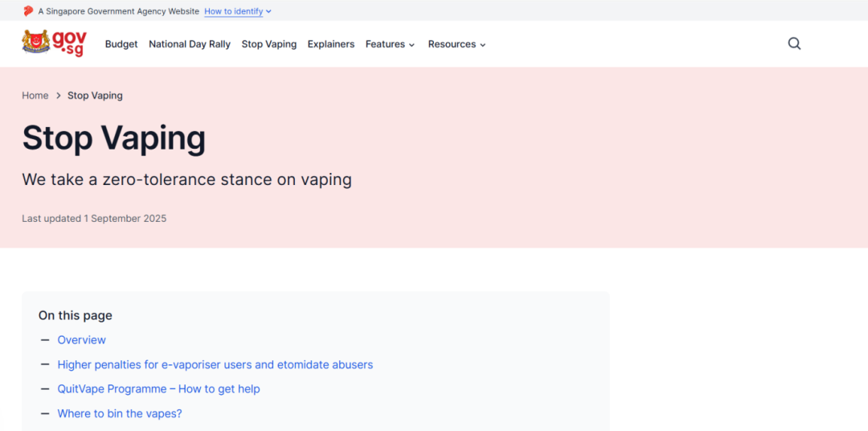Go to Budget in the navigation bar
Image resolution: width=868 pixels, height=431 pixels.
pyautogui.click(x=121, y=44)
